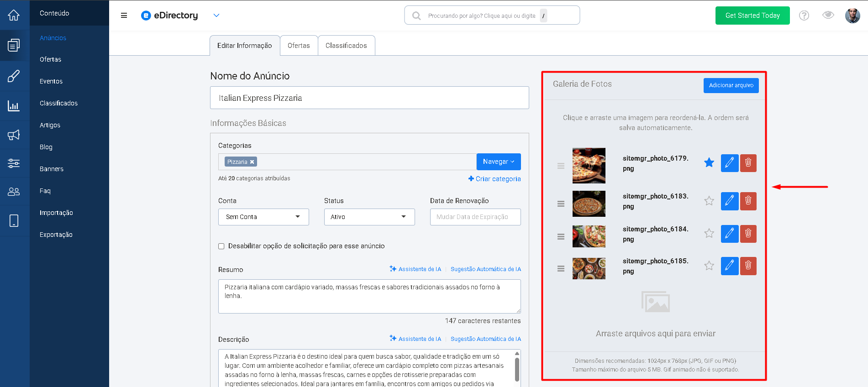Delete photo sitemgr_photo_6183.png
Image resolution: width=868 pixels, height=387 pixels.
(748, 201)
